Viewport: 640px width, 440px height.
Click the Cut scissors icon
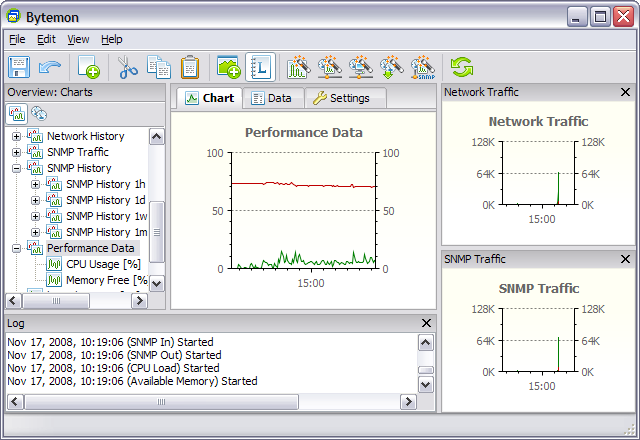point(127,67)
